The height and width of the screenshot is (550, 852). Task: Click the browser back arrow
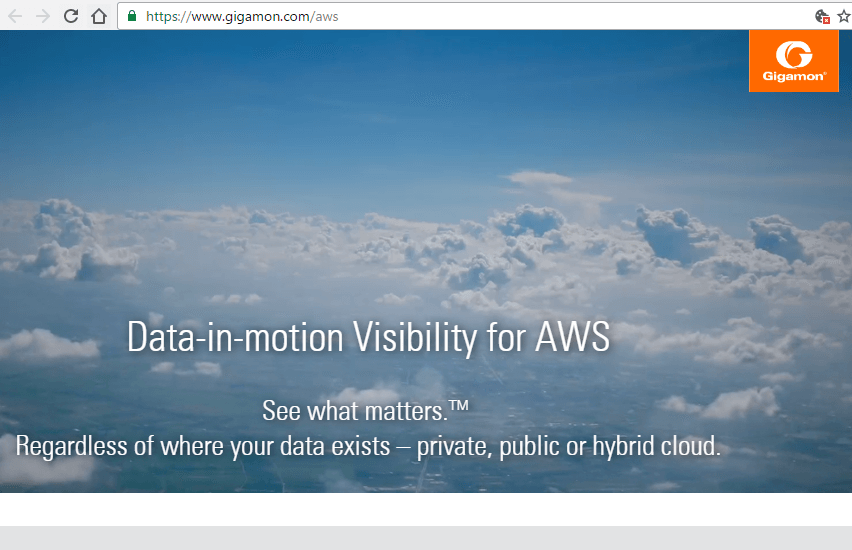tap(15, 16)
